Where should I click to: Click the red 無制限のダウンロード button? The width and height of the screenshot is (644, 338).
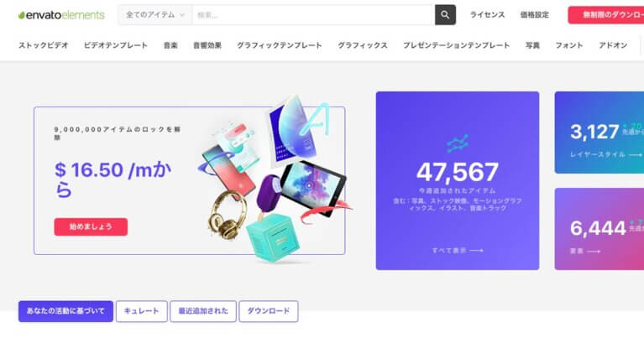coord(606,15)
